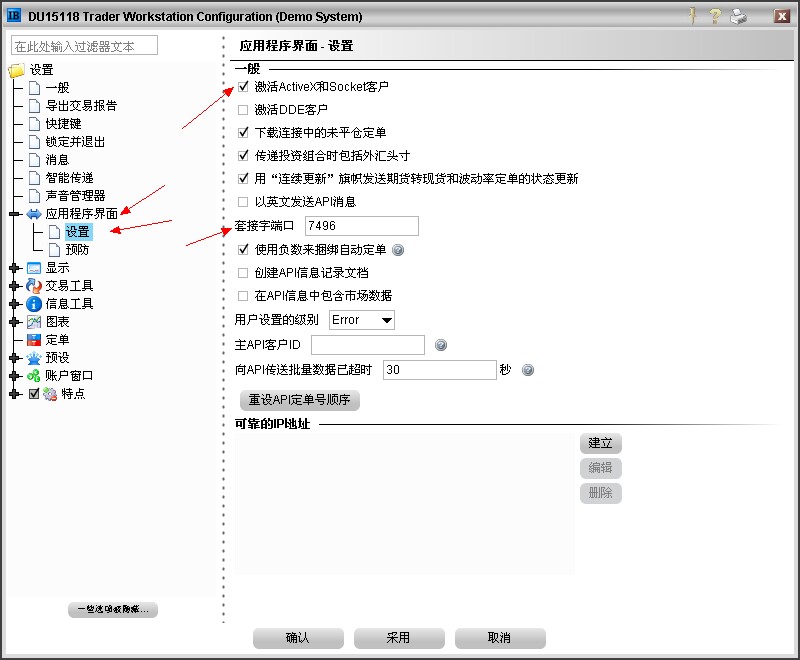Click the 套接字端口 7496 field
This screenshot has width=800, height=660.
[362, 226]
